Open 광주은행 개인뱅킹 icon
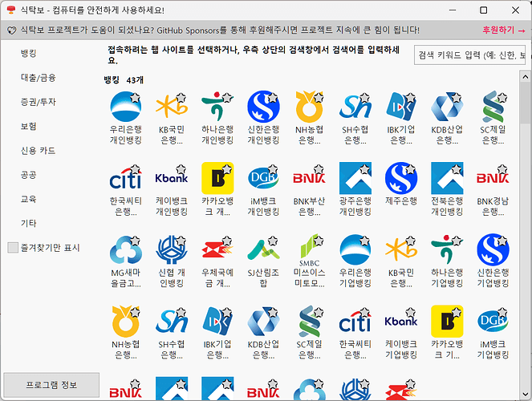532x401 pixels. (355, 178)
